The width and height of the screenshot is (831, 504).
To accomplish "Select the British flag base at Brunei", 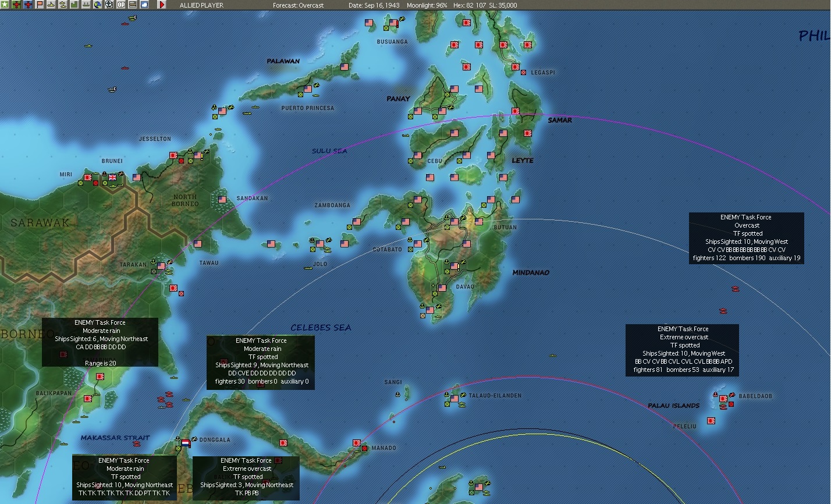I will tap(112, 177).
